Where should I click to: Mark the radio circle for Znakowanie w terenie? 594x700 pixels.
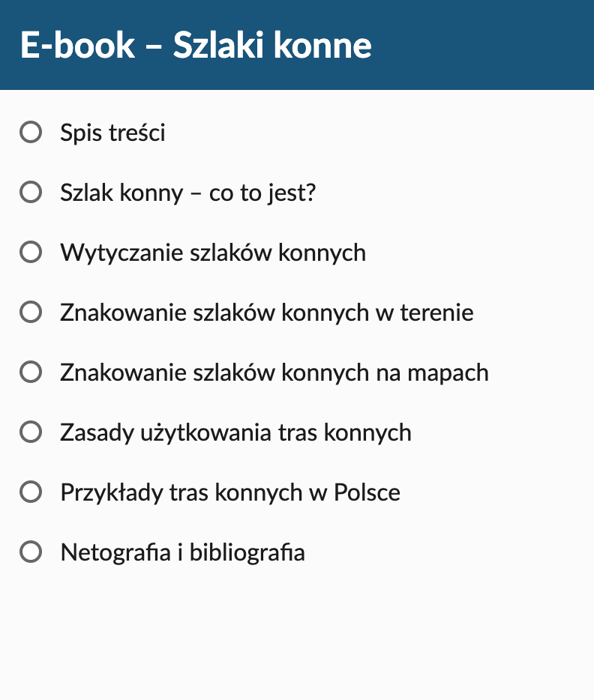pos(31,312)
